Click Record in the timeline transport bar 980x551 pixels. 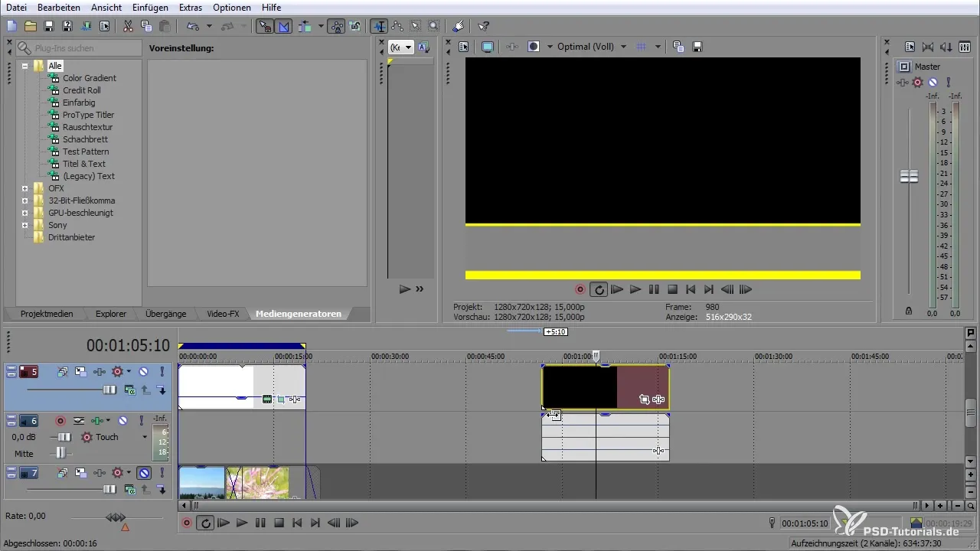187,523
